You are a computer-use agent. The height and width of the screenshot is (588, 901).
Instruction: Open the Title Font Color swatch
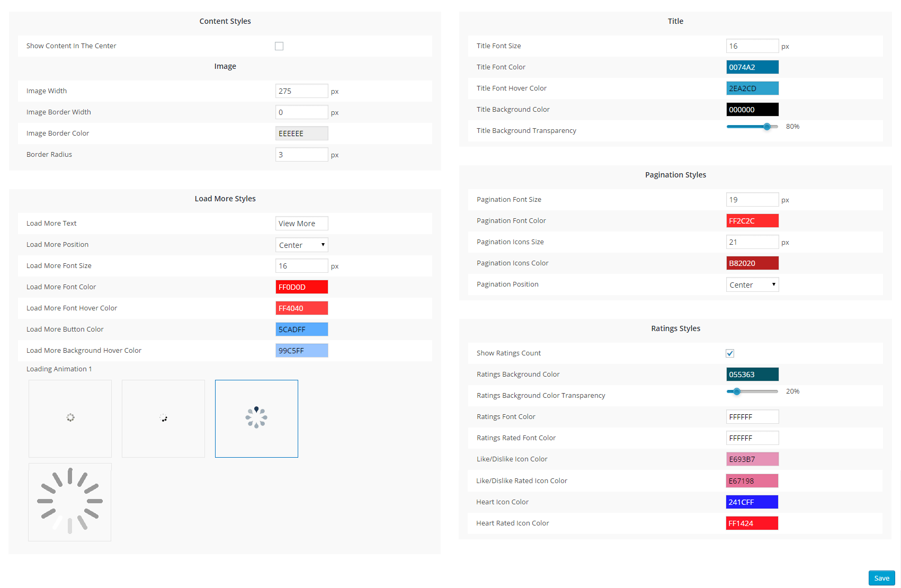tap(752, 67)
